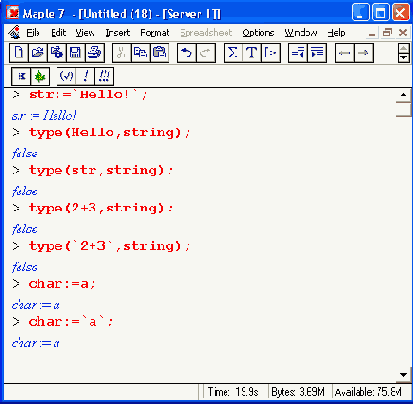The width and height of the screenshot is (413, 404).
Task: Click the worksheet scrollbar up arrow
Action: tap(403, 95)
